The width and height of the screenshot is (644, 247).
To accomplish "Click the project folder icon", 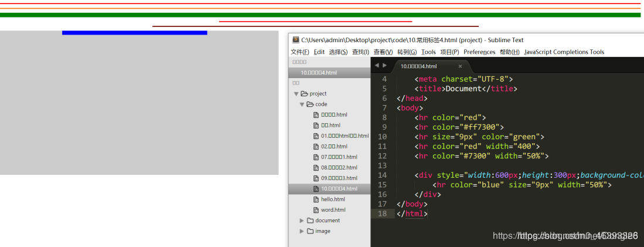I will coord(304,94).
